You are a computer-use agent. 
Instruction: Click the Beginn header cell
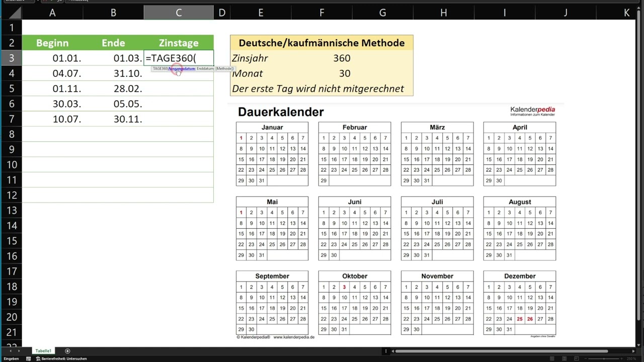(52, 43)
